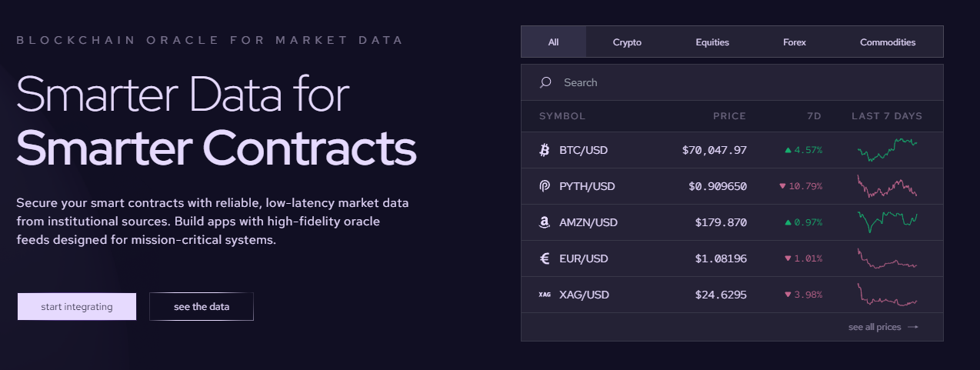Click the XAG silver icon
This screenshot has width=980, height=370.
(x=545, y=295)
